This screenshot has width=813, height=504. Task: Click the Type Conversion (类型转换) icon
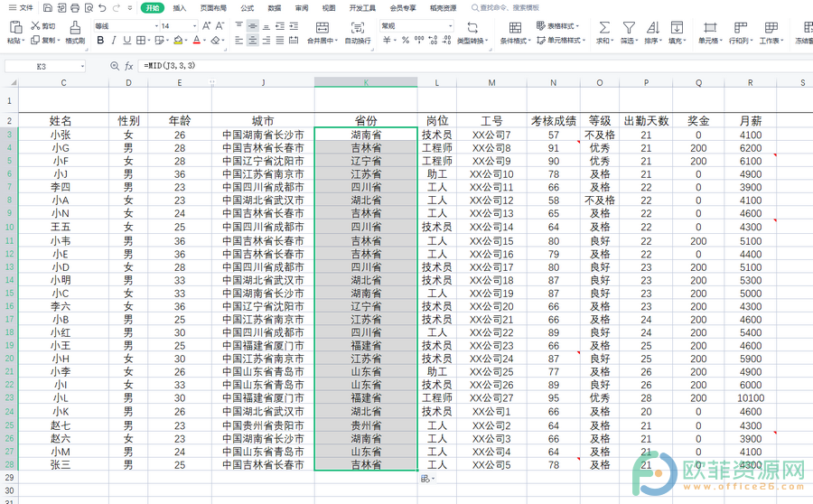click(x=472, y=27)
